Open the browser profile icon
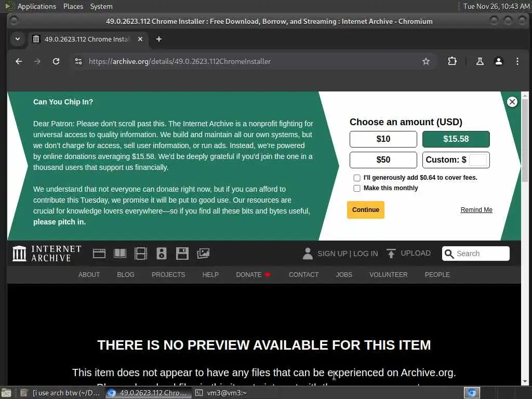This screenshot has width=532, height=399. tap(498, 61)
